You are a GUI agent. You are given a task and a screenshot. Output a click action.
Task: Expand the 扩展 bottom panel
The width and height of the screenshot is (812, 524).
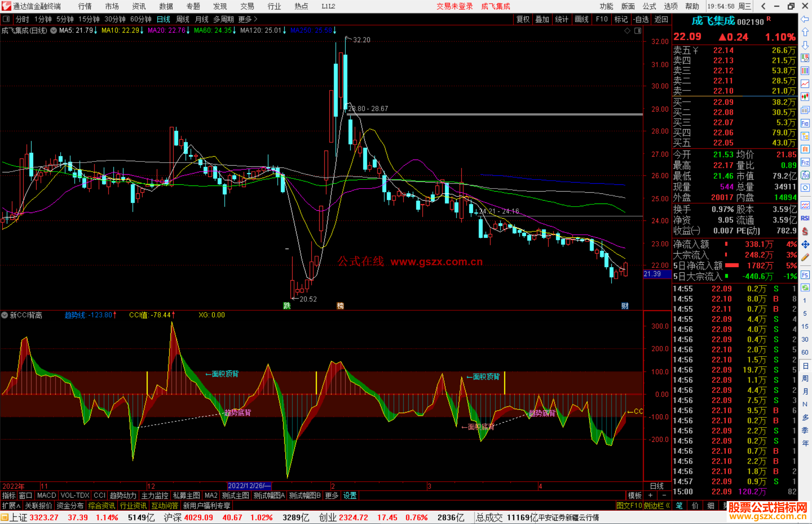click(11, 506)
